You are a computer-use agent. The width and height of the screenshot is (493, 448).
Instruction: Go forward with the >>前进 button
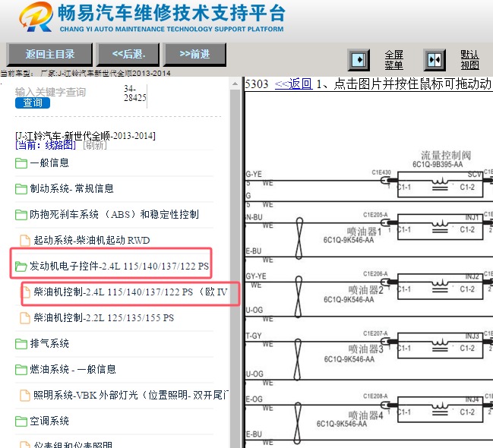(194, 55)
